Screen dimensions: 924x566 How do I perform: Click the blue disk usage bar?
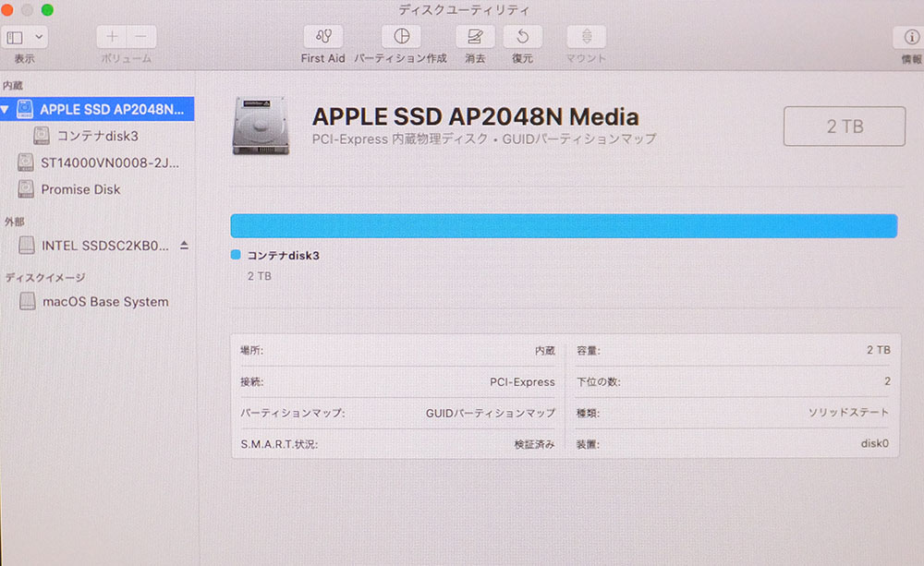pos(564,226)
